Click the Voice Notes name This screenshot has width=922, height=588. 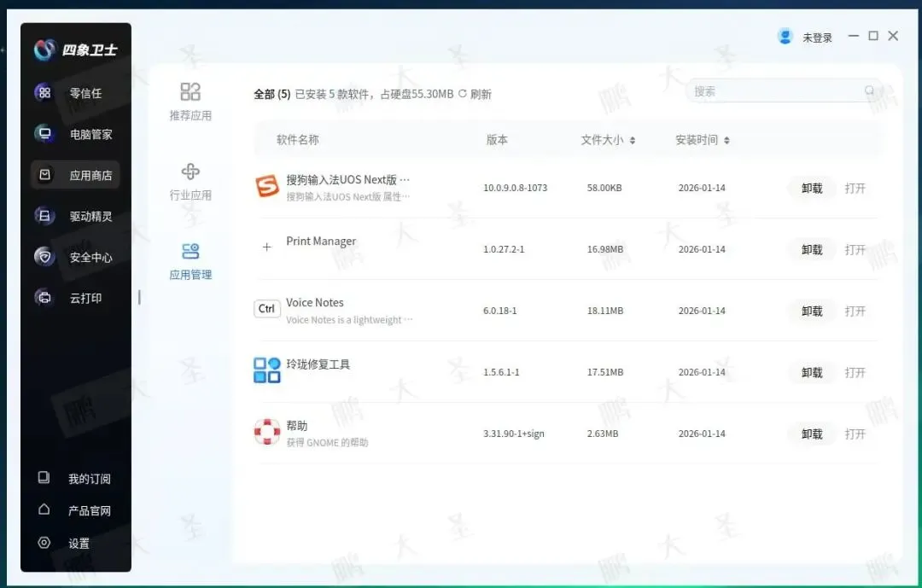coord(314,302)
